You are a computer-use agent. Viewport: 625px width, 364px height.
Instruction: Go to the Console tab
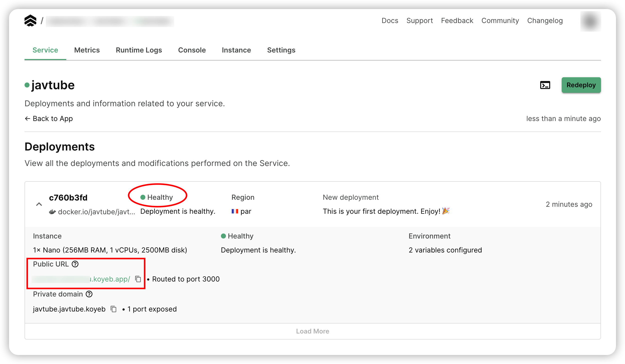click(192, 50)
